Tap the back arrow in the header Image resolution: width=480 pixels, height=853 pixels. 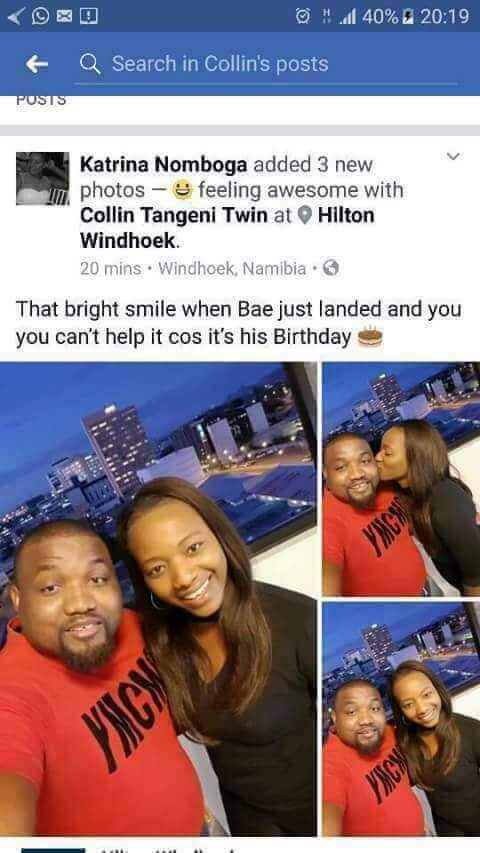37,65
